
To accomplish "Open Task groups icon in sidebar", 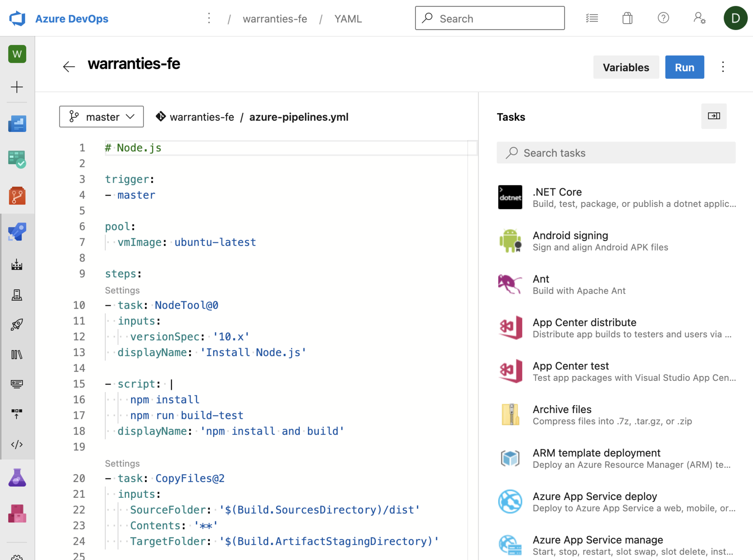I will pos(17,384).
